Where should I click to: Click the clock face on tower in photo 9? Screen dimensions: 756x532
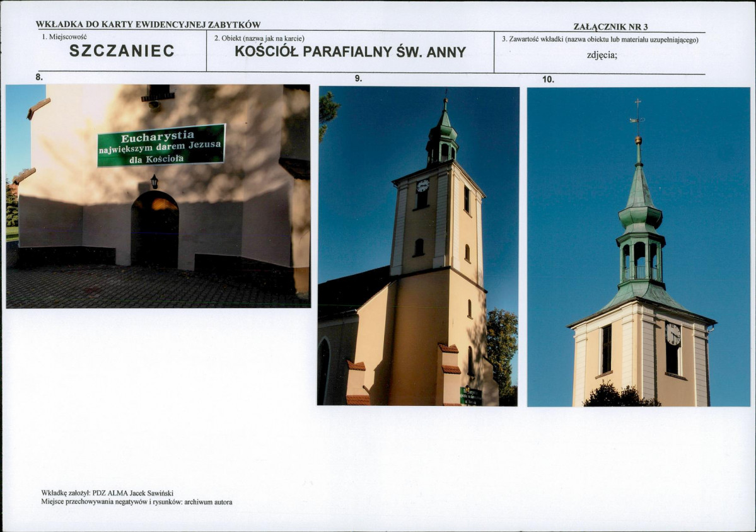coord(422,185)
